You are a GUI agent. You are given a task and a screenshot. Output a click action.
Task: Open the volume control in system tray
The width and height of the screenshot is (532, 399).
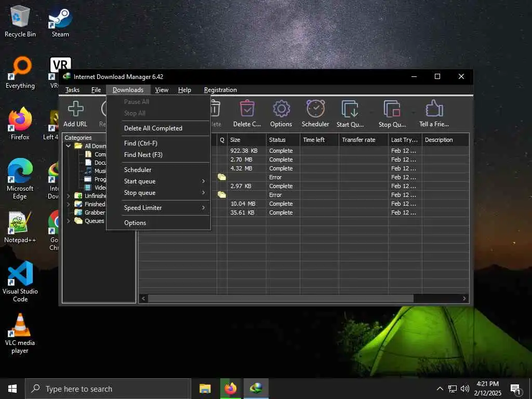465,389
